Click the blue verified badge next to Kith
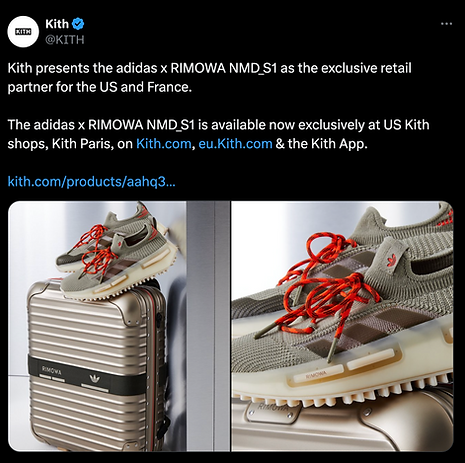465x463 pixels. pyautogui.click(x=78, y=24)
